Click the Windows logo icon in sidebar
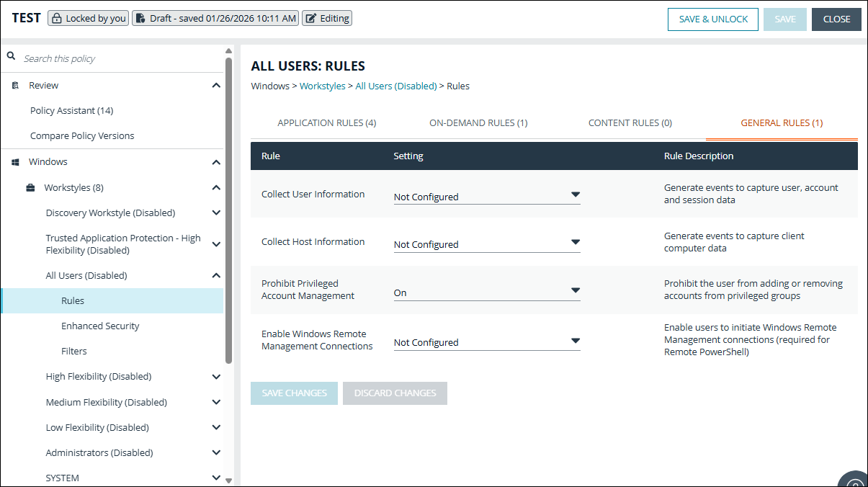 [x=14, y=161]
